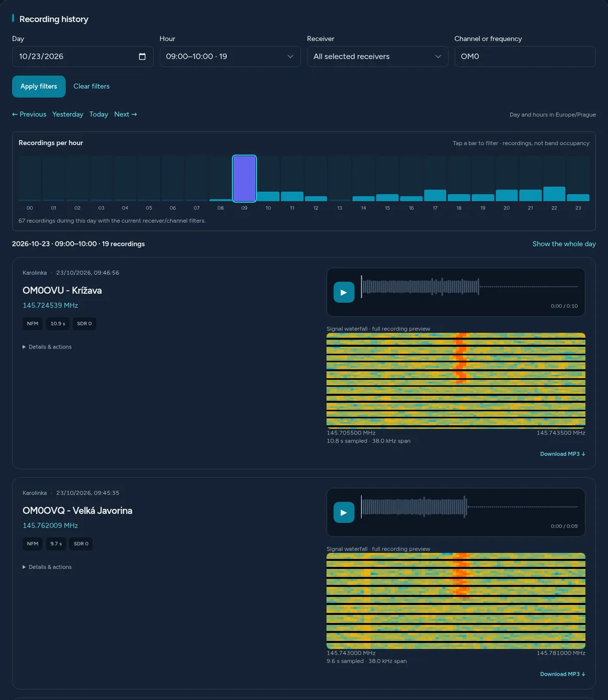Open the calendar picker in Day field
This screenshot has height=700, width=608.
142,56
